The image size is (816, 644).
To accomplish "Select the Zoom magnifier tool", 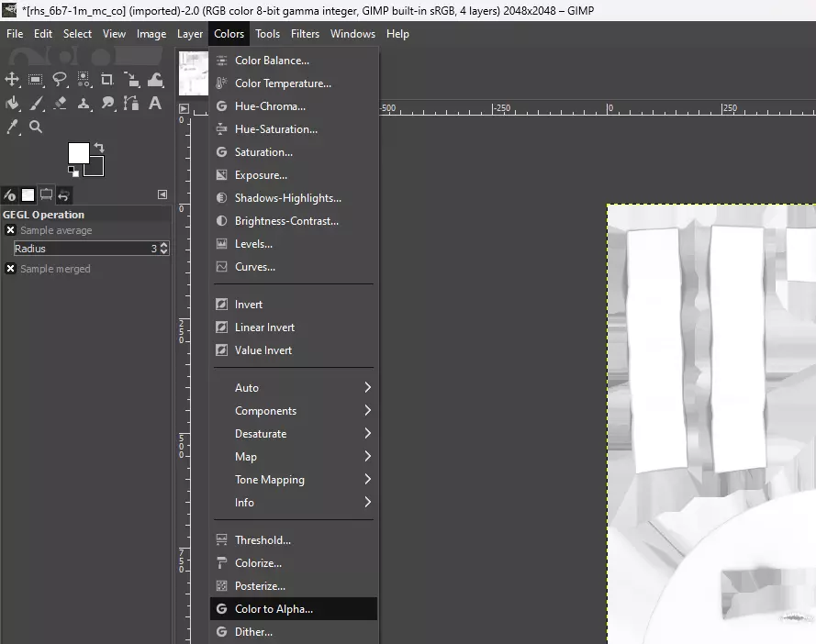I will 36,127.
